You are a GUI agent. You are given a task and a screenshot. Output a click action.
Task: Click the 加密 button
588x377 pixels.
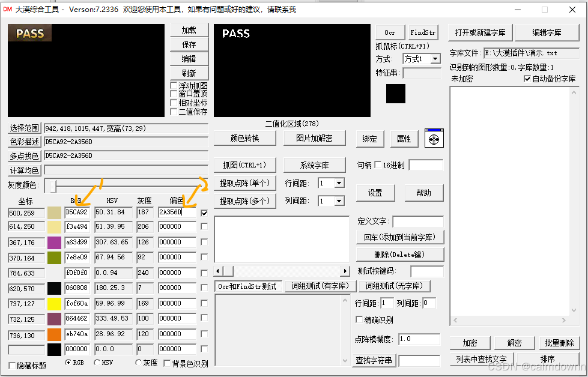tap(470, 343)
